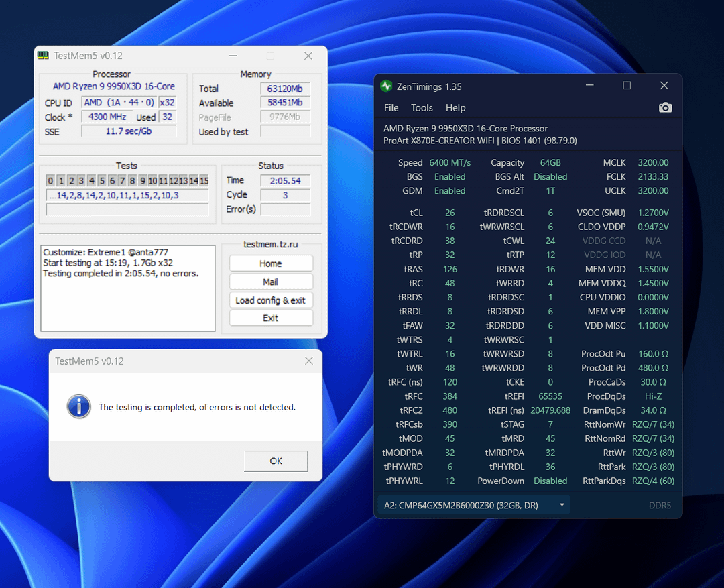Viewport: 724px width, 588px height.
Task: Click the FCLK 2133.33 value
Action: pos(653,176)
